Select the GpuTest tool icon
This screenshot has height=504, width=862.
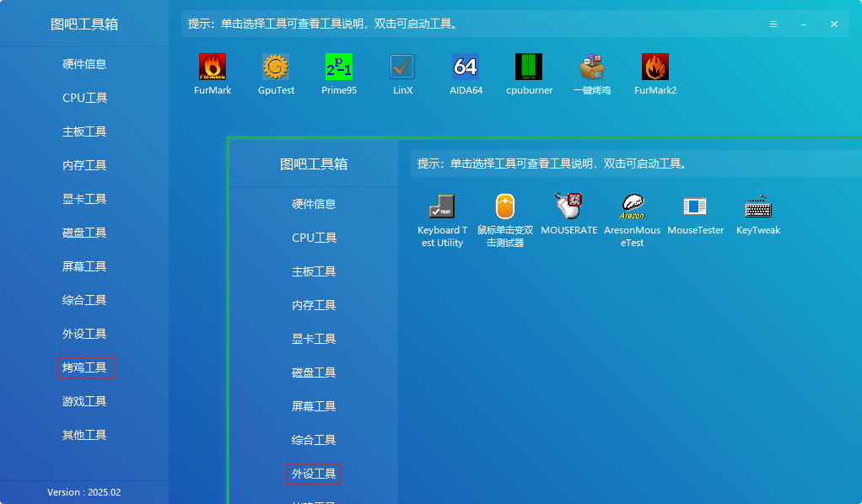[276, 67]
